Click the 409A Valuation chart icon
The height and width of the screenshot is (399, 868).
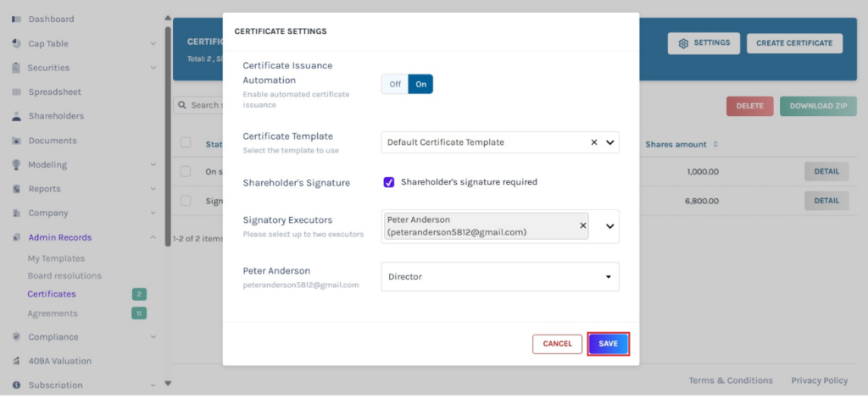(16, 361)
